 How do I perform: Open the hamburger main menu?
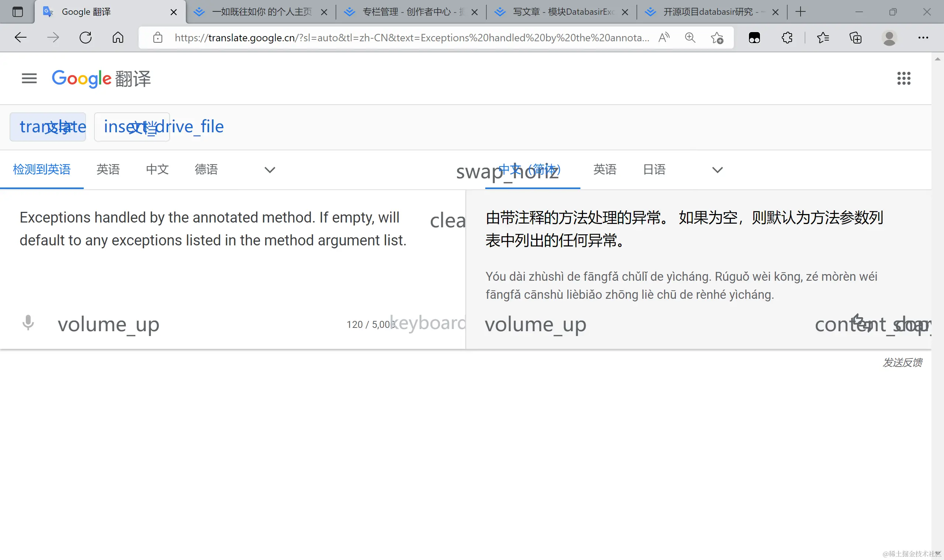(x=29, y=78)
